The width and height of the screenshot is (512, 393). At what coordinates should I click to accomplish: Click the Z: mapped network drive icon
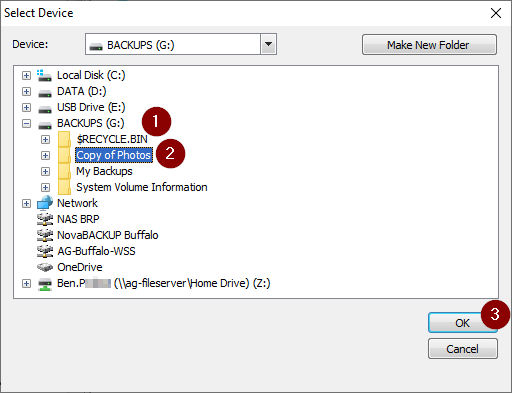[x=45, y=284]
